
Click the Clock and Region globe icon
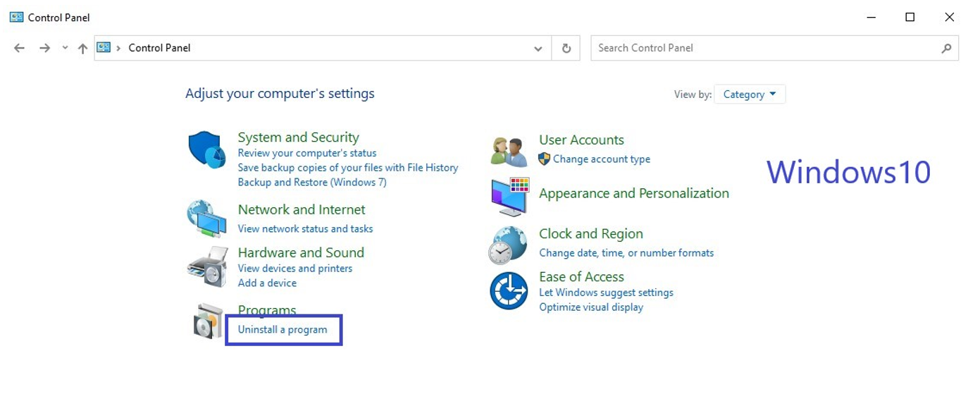click(x=508, y=245)
